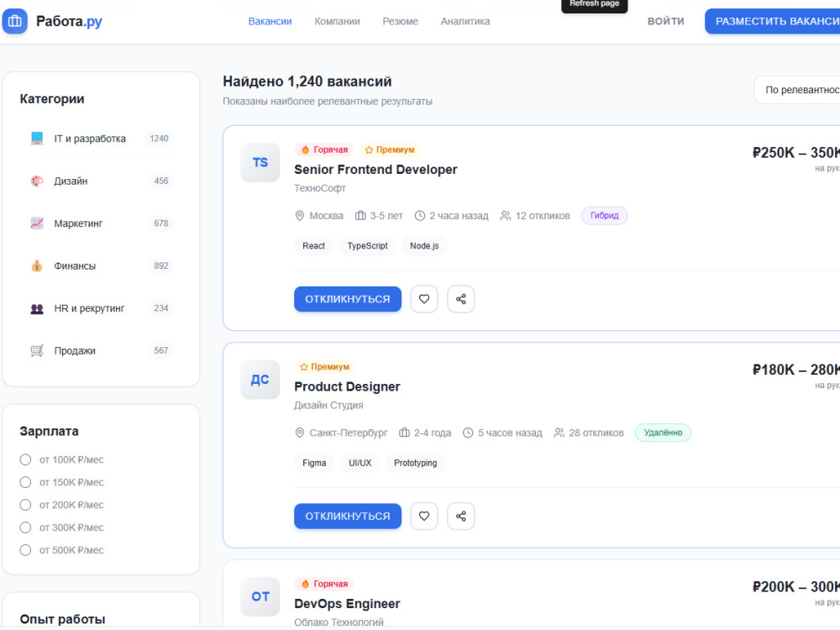Click the Figma skill tag

tap(314, 463)
